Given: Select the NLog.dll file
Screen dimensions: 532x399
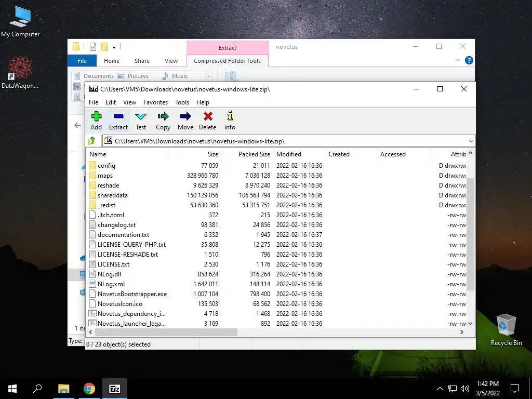Looking at the screenshot, I should (x=109, y=274).
